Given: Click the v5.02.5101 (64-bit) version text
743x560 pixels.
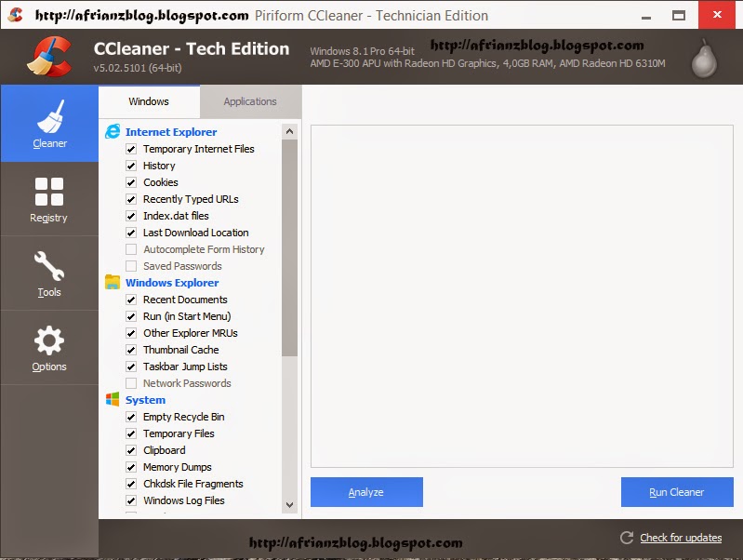Looking at the screenshot, I should 138,68.
